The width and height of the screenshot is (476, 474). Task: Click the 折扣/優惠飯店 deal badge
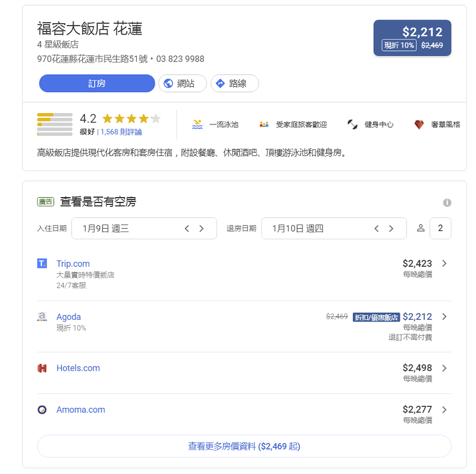[x=376, y=317]
